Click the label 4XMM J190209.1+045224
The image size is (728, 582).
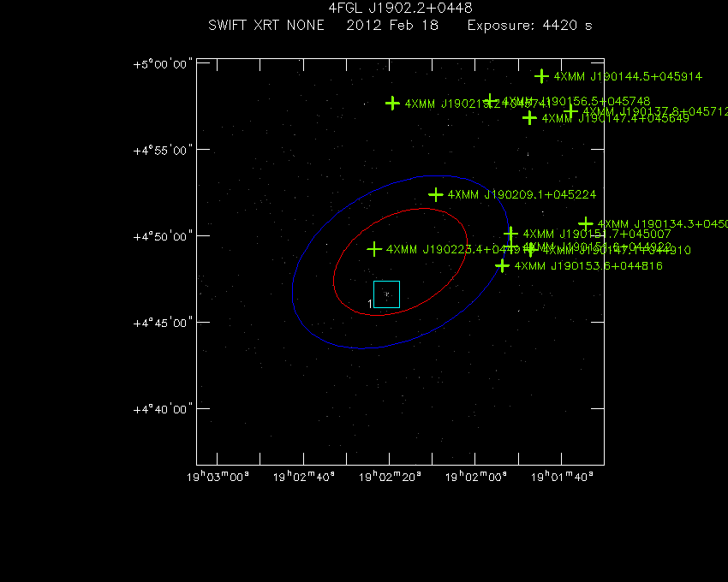(522, 194)
